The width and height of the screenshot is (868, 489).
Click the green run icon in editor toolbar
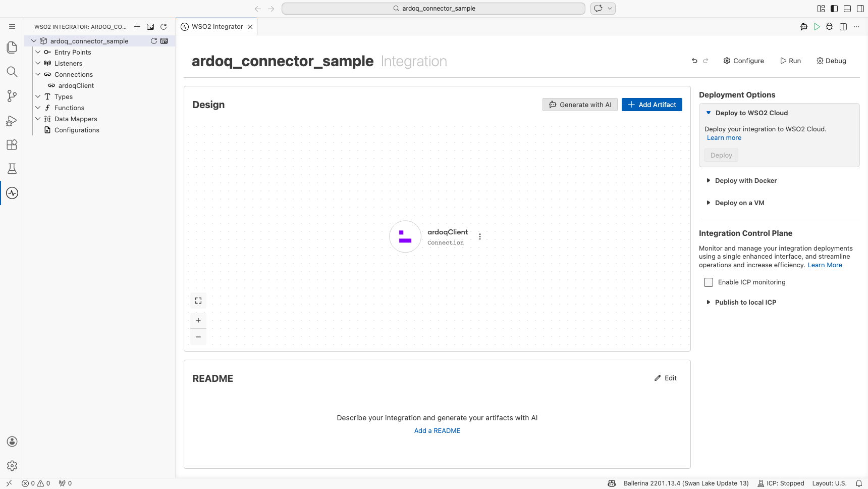pos(817,27)
